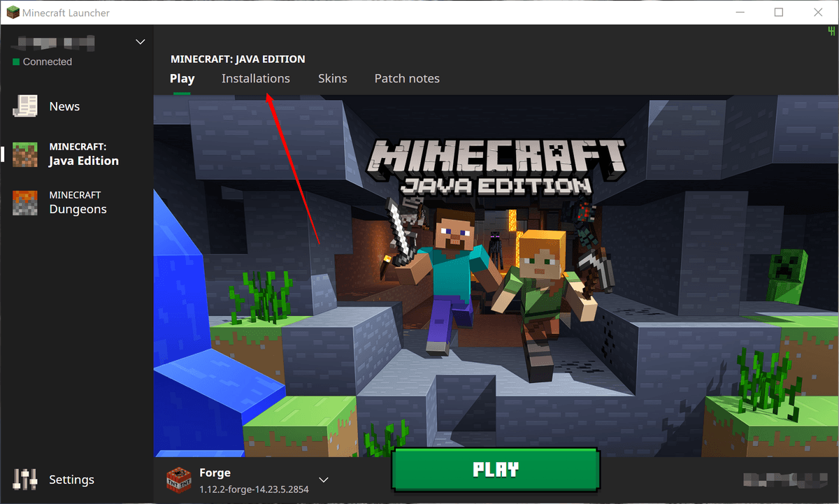Click the Connected account status
Screen dimensions: 839x504
click(42, 62)
